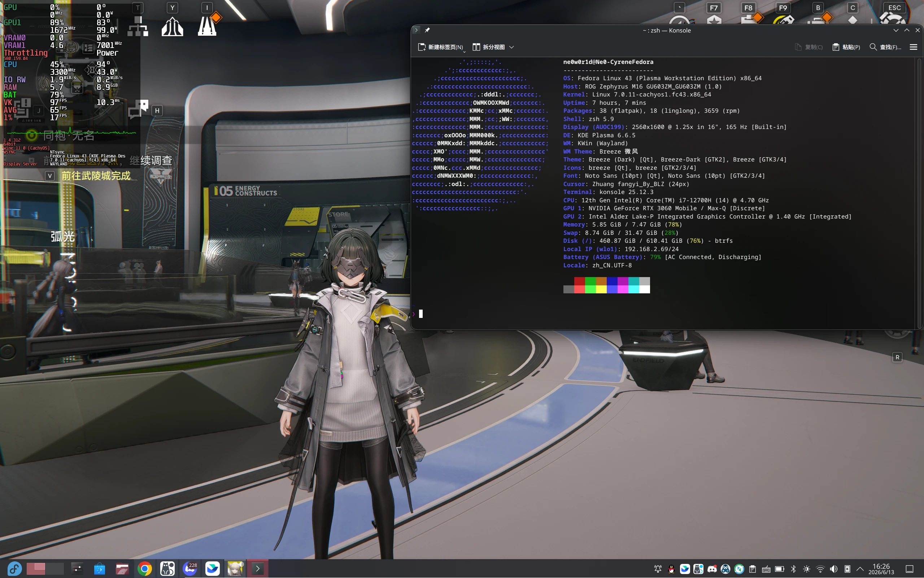Open the screen brightness tray icon

pyautogui.click(x=806, y=569)
